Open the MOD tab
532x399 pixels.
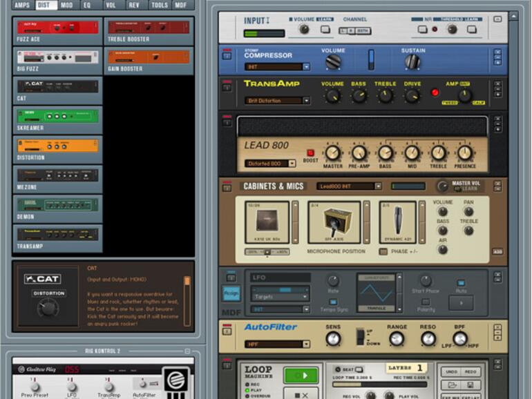[67, 5]
